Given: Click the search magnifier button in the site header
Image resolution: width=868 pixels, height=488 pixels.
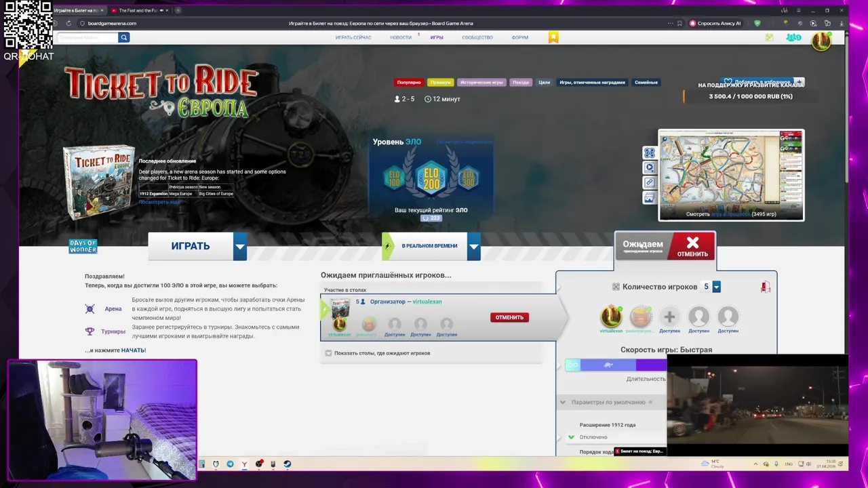Looking at the screenshot, I should click(123, 37).
